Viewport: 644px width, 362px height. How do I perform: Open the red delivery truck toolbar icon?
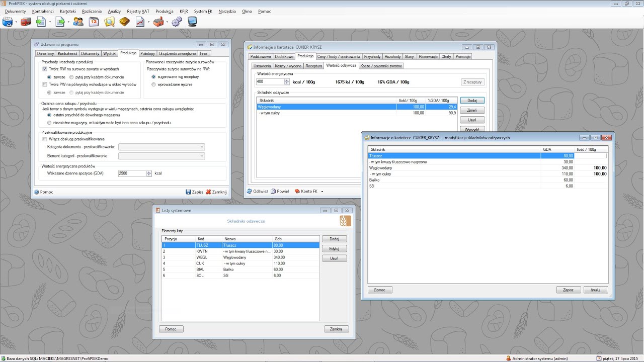click(x=25, y=22)
